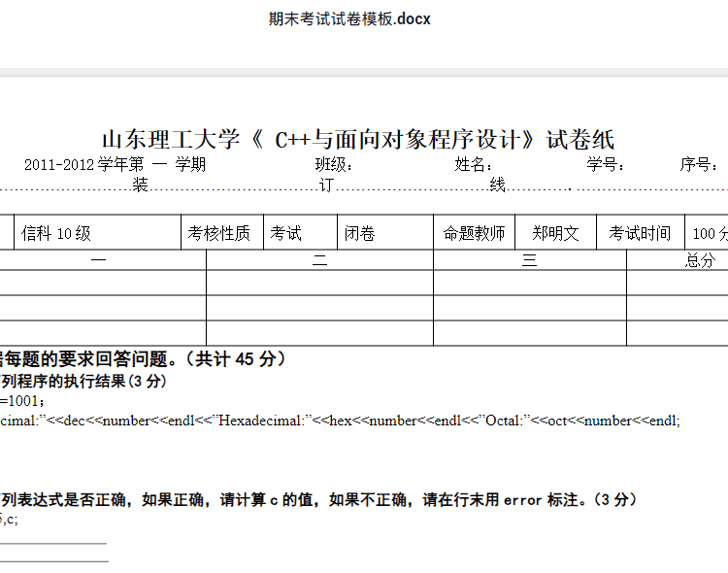
Task: Click the table cell 命题教师
Action: click(x=474, y=233)
